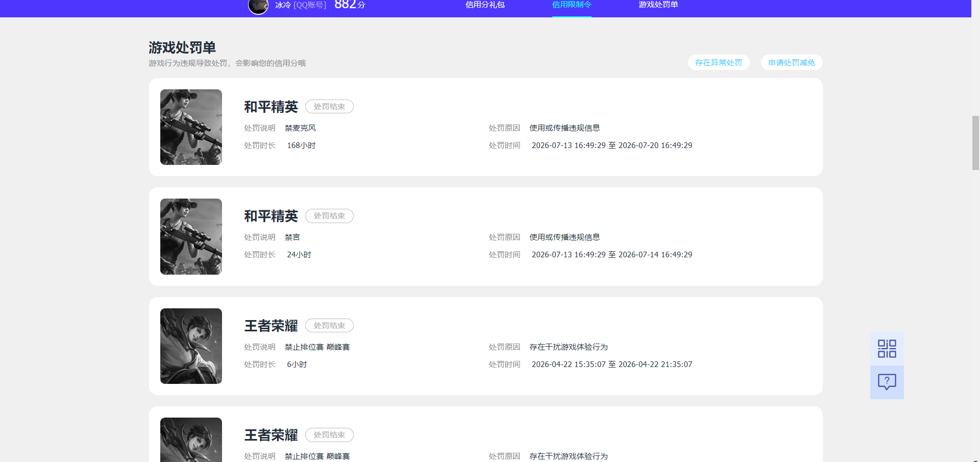Open the QR code floating icon

point(887,349)
